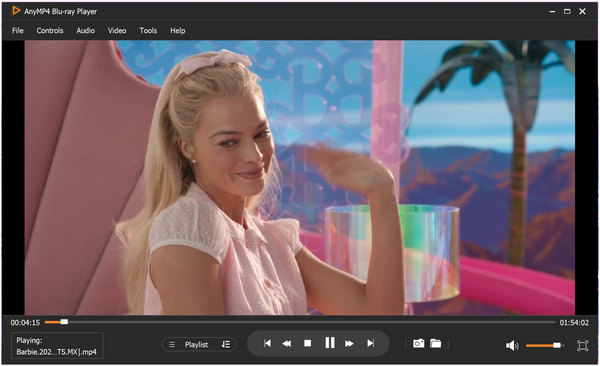Open the Controls menu
600x366 pixels.
(50, 31)
